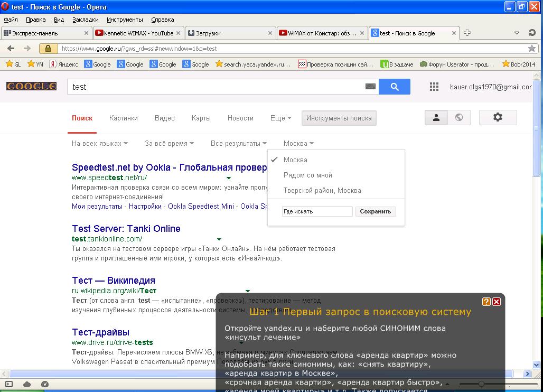Open the 'Тест — Википедия' result

(x=114, y=280)
